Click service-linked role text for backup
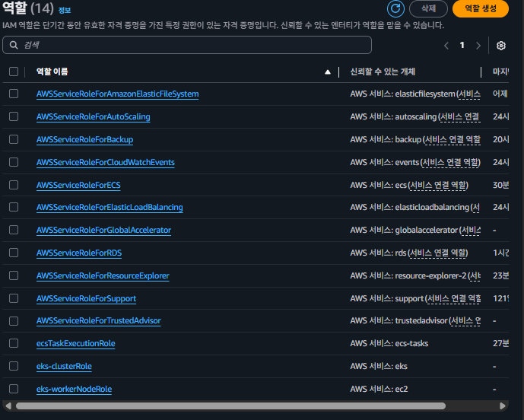The image size is (524, 420). [x=453, y=140]
